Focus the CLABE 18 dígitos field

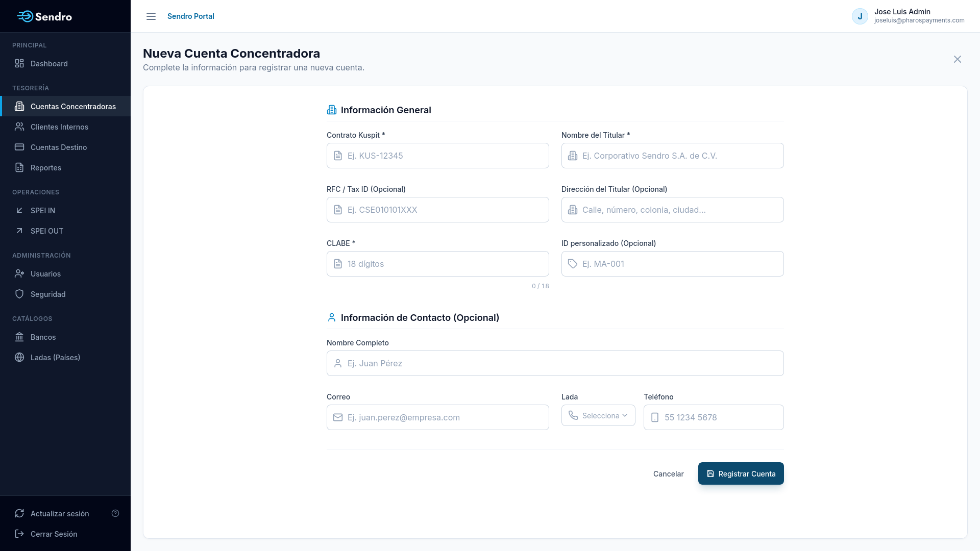pos(438,264)
